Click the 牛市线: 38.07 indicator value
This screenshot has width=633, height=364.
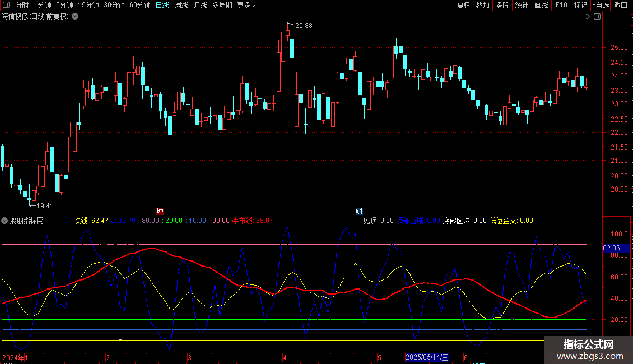(253, 221)
